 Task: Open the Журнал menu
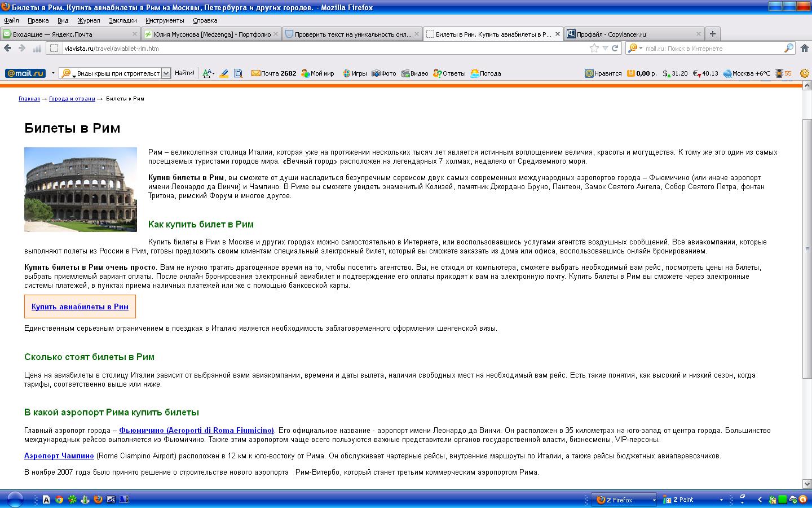[89, 20]
